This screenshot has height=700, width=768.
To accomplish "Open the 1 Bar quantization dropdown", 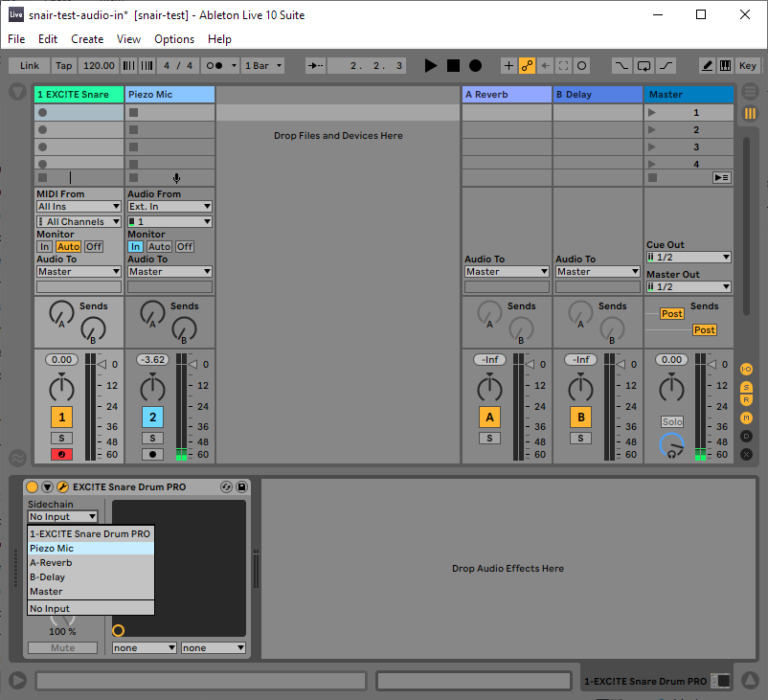I will [264, 66].
